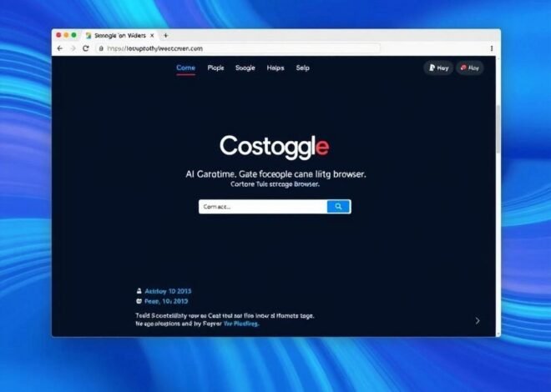Screen dimensions: 551x392
Task: Open a new tab with the plus button
Action: 166,35
